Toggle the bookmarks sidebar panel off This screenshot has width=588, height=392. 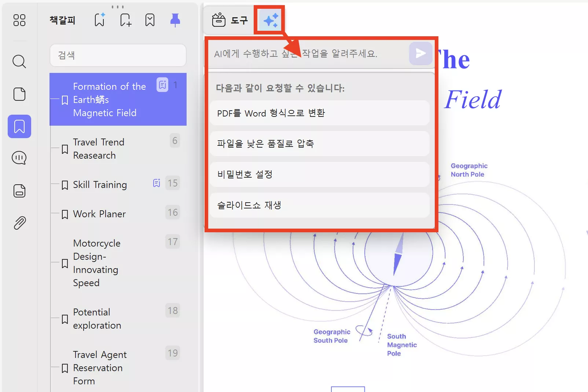pos(19,126)
